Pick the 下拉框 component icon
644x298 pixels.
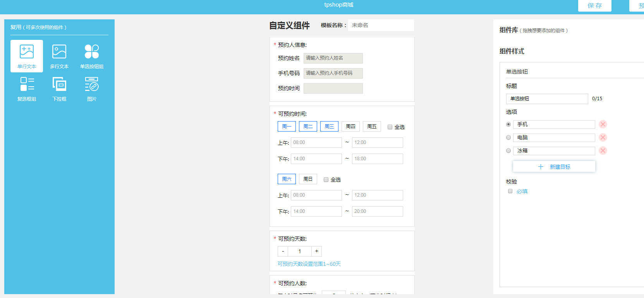[x=59, y=84]
